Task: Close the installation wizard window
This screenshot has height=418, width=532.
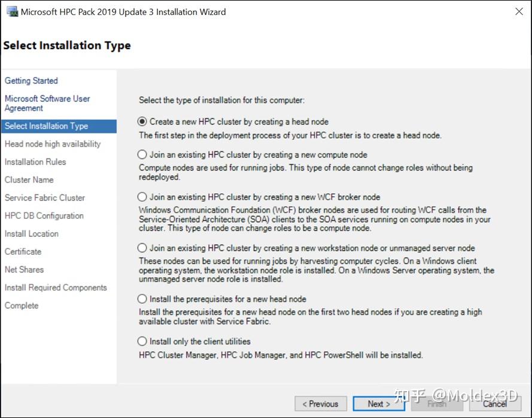Action: 519,11
